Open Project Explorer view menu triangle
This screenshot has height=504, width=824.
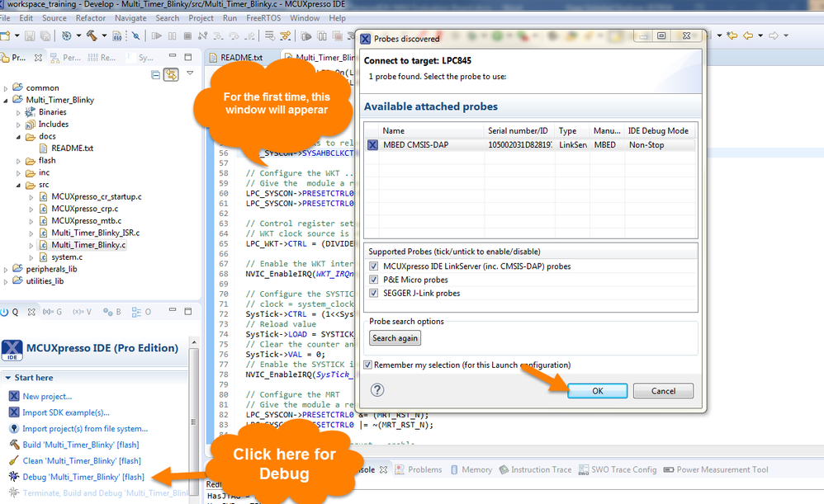(x=190, y=73)
